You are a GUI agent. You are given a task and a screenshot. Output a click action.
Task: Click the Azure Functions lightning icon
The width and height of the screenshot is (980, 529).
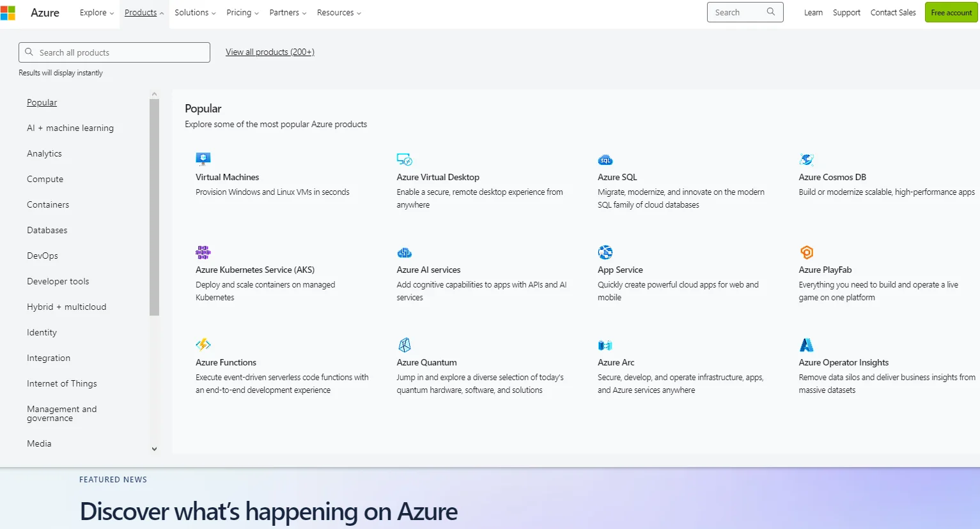(203, 344)
